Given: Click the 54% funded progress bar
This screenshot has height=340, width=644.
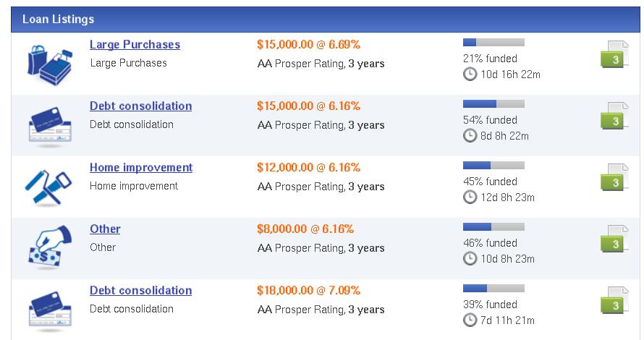Looking at the screenshot, I should pos(493,104).
